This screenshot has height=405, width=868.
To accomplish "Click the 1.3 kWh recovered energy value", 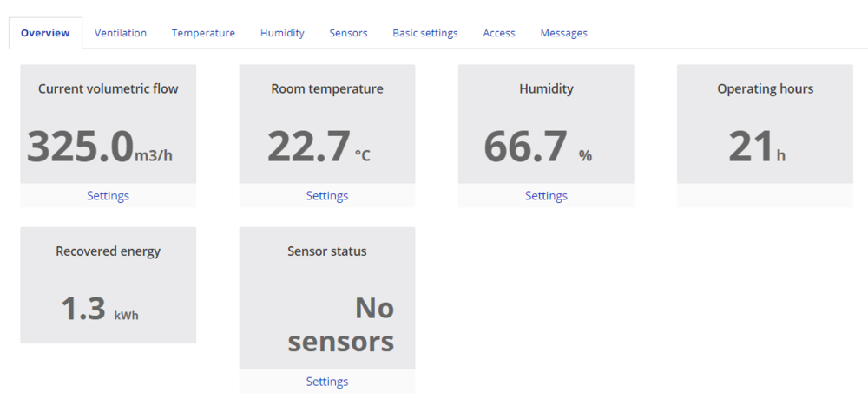I will [x=99, y=309].
